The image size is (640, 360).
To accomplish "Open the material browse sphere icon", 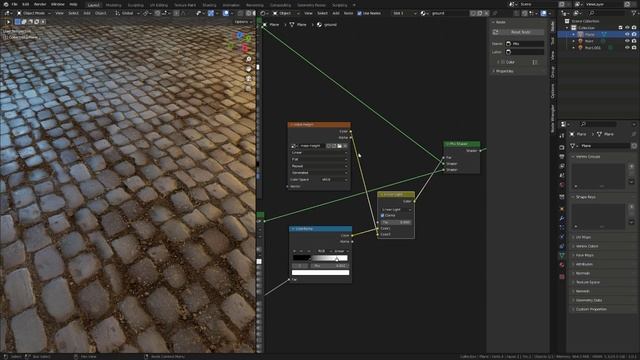I will (424, 13).
